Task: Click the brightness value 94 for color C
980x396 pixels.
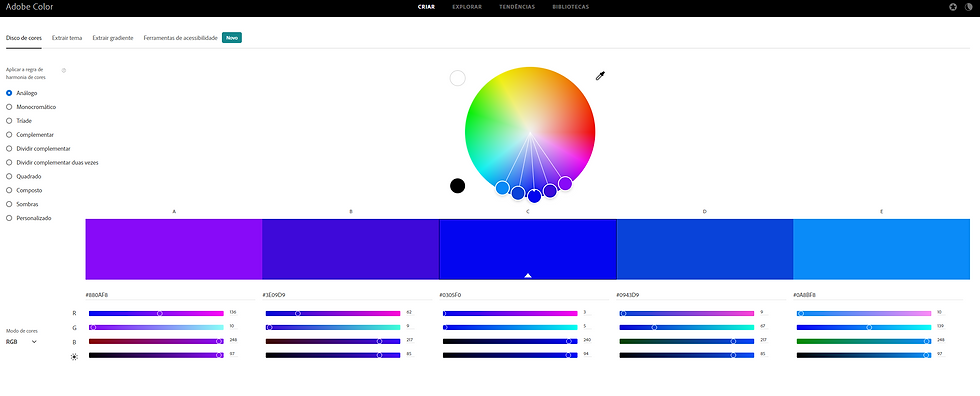Action: (x=586, y=354)
